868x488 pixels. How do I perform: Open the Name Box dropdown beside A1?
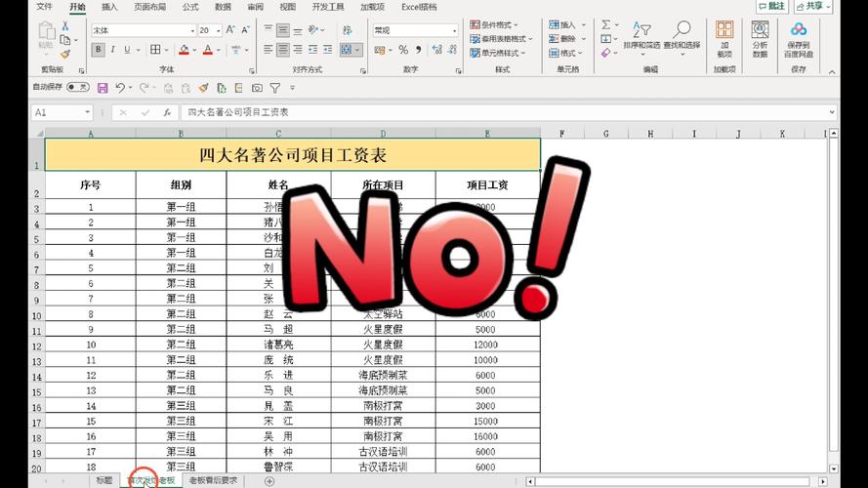coord(87,112)
